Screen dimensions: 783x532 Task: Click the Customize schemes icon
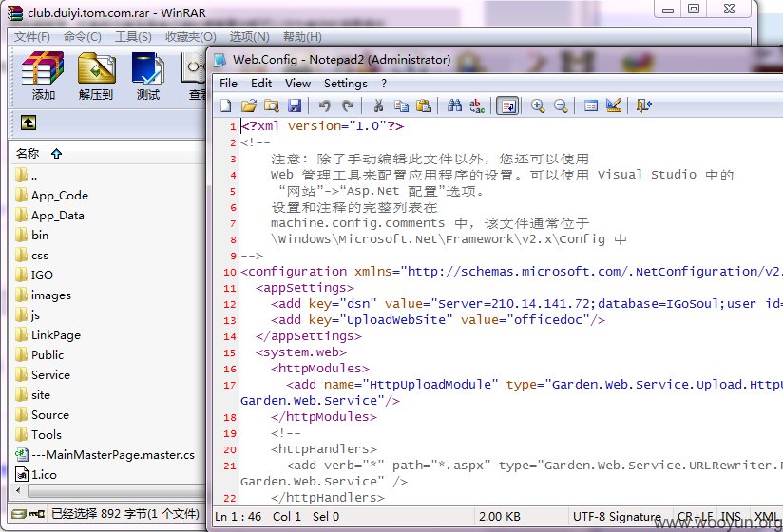tap(614, 105)
